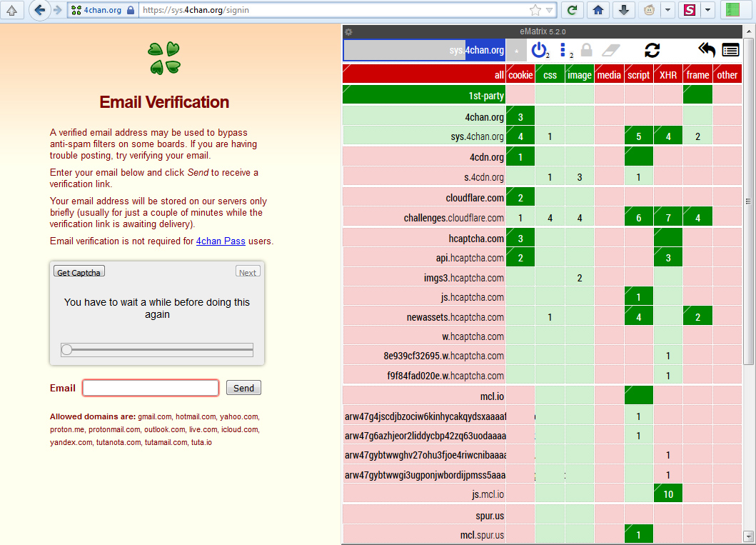This screenshot has height=545, width=756.
Task: Toggle the js.mcl.io domain row
Action: (424, 494)
